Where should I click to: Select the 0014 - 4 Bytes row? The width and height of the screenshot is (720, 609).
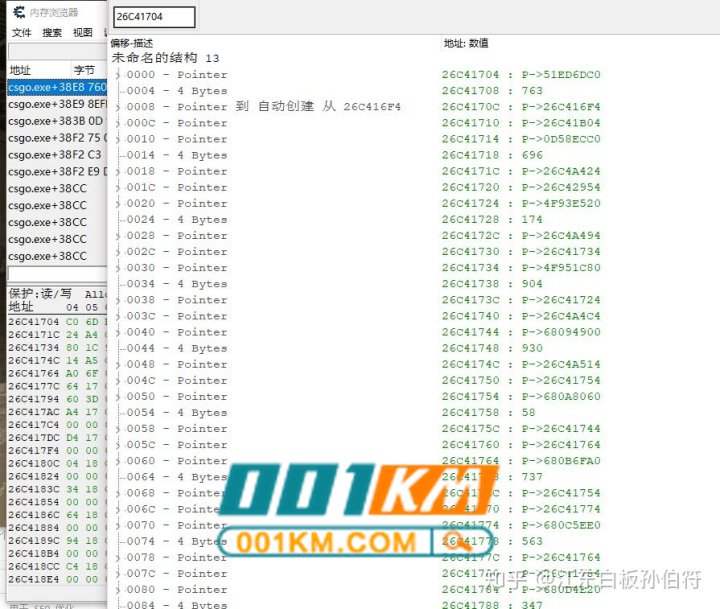pos(177,155)
